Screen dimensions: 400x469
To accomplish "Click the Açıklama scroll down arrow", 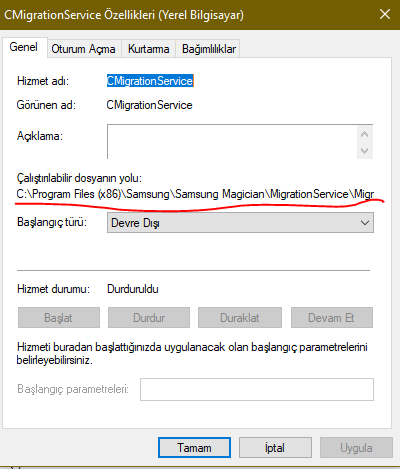I will coord(365,150).
